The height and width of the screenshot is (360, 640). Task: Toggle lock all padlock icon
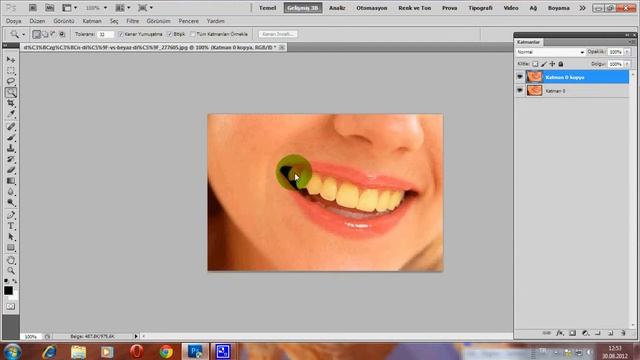pos(561,64)
